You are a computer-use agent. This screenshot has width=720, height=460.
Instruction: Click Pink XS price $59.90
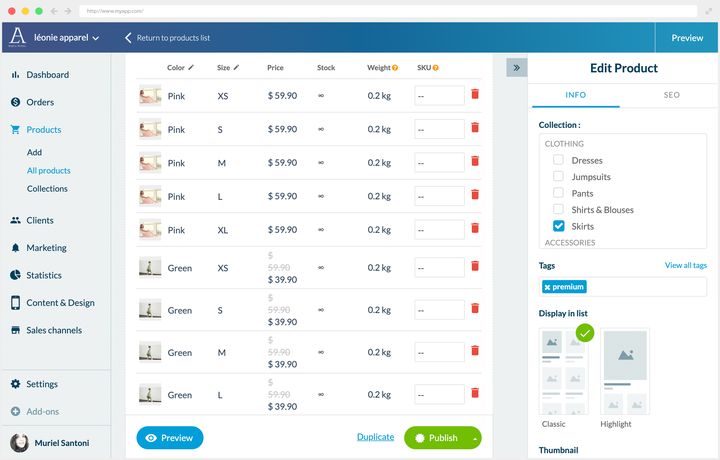tap(282, 95)
